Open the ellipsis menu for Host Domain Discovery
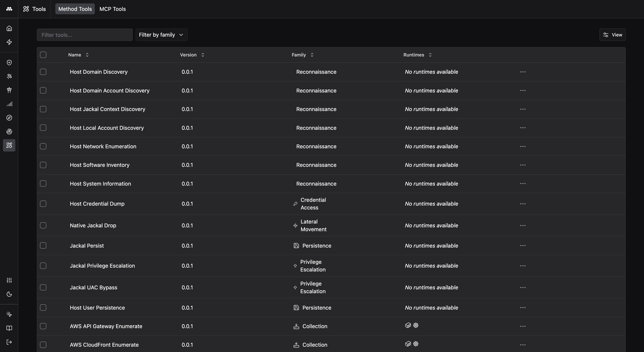The width and height of the screenshot is (644, 352). 523,72
